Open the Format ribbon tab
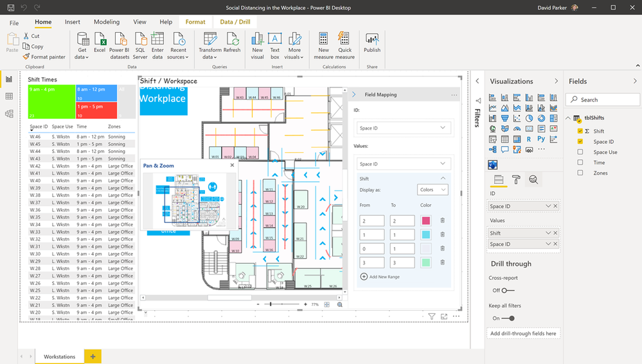The height and width of the screenshot is (364, 642). pos(195,22)
